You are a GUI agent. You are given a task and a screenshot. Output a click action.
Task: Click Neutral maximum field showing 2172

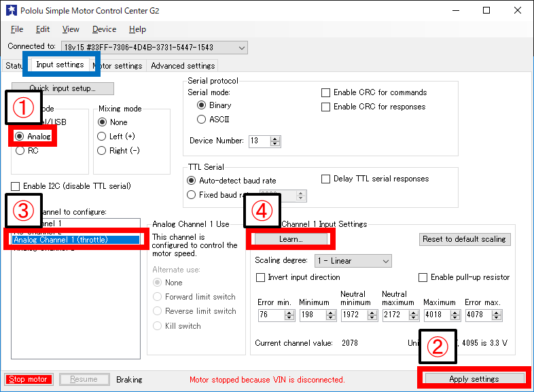click(395, 315)
